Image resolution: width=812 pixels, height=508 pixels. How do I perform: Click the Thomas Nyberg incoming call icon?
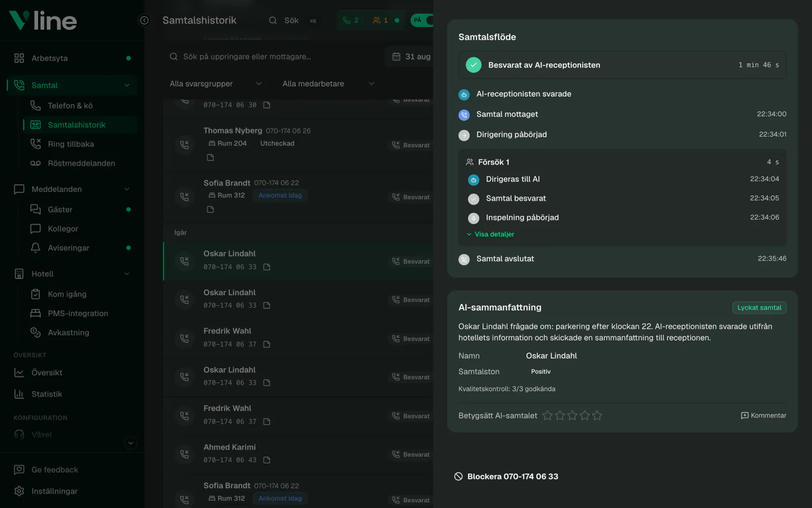click(185, 145)
